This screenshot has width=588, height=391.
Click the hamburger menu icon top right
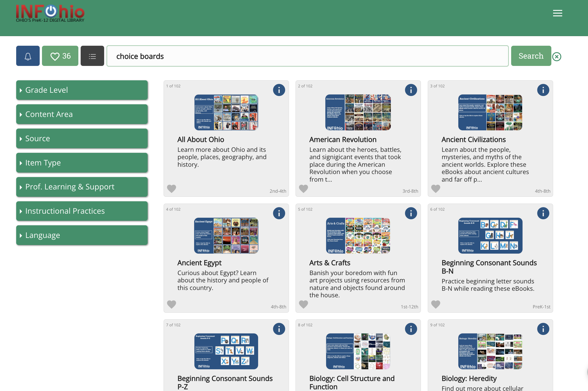coord(558,13)
